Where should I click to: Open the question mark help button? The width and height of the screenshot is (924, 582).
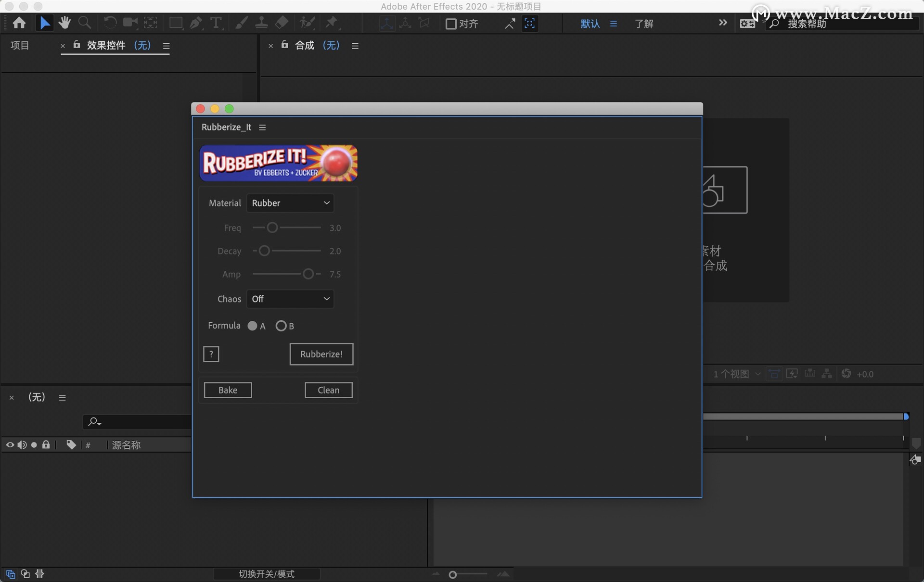211,354
